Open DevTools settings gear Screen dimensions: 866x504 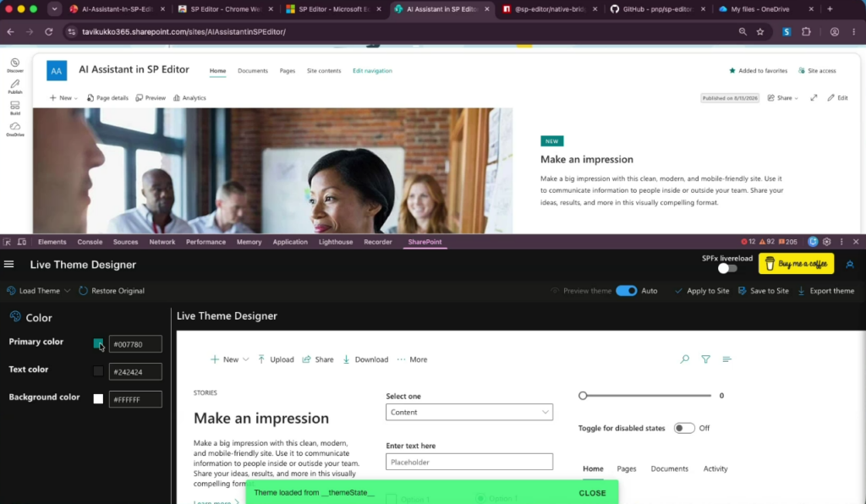point(827,242)
